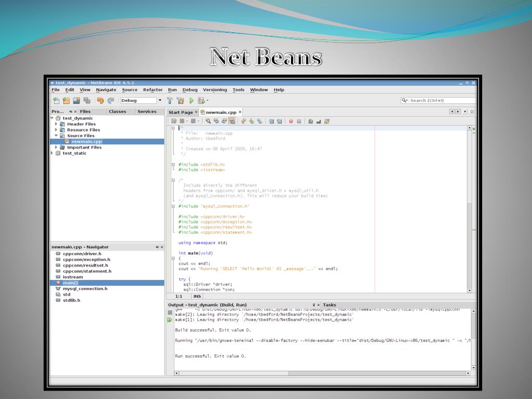Select mysql_connection.h in the Navigator
This screenshot has width=532, height=399.
[85, 288]
